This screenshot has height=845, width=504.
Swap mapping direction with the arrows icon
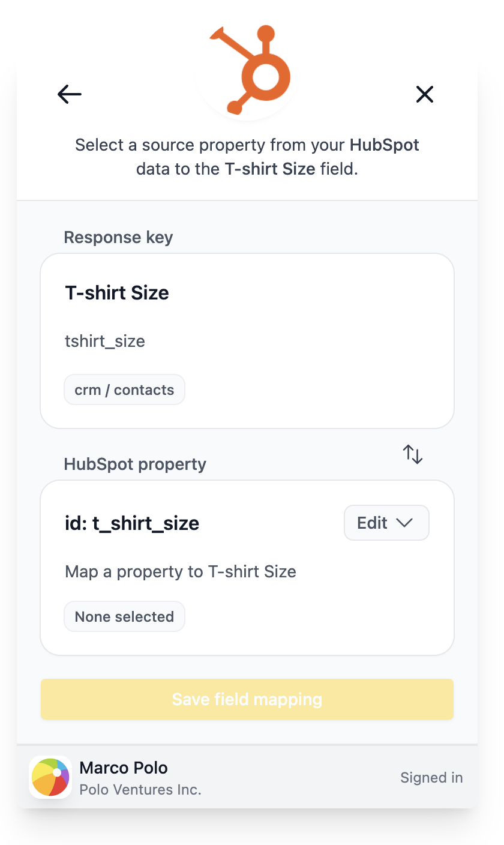(413, 454)
